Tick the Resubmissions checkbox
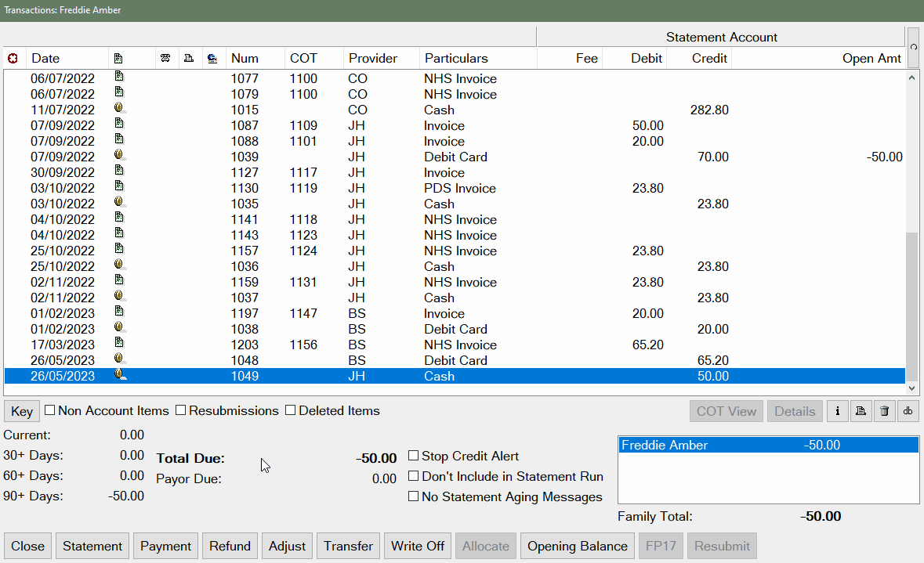 [181, 410]
